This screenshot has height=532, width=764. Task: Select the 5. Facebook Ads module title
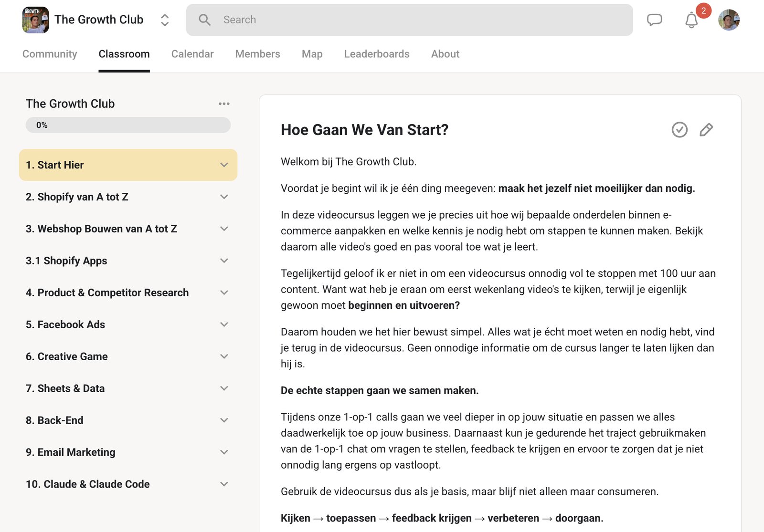[65, 325]
